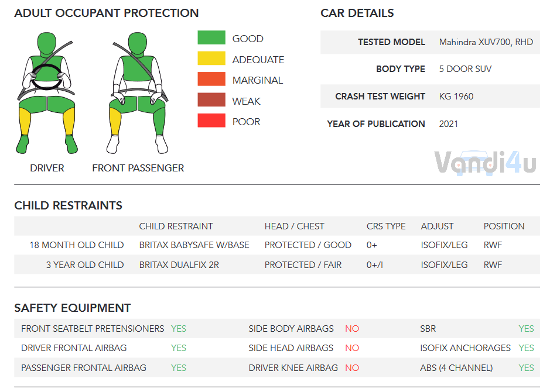The width and height of the screenshot is (550, 392).
Task: Click the MARGINAL legend label
Action: point(258,80)
